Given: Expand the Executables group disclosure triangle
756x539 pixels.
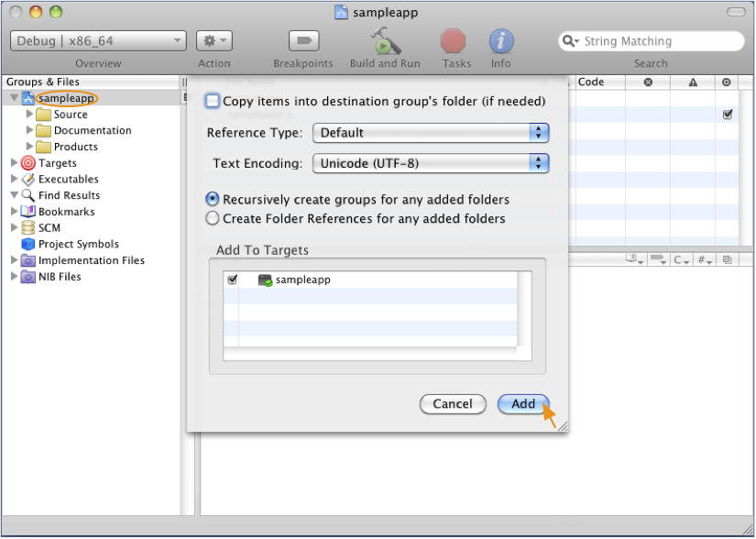Looking at the screenshot, I should pyautogui.click(x=14, y=179).
